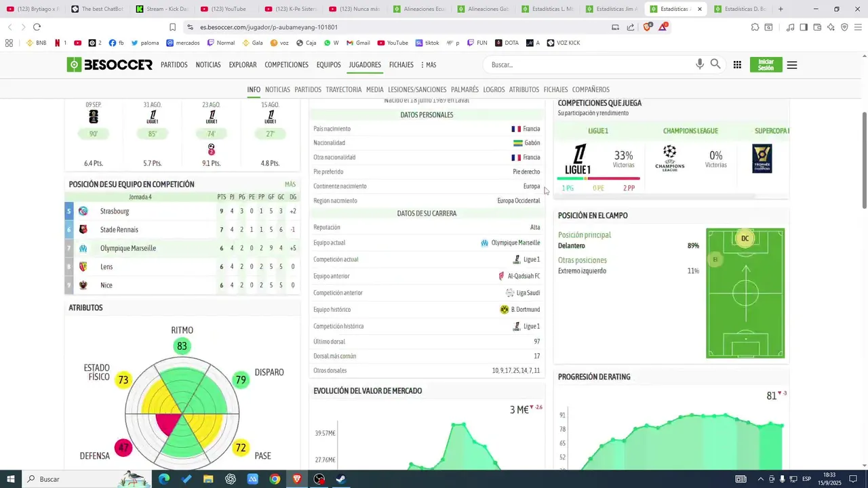Switch to the PALMARÉS player tab

(465, 89)
